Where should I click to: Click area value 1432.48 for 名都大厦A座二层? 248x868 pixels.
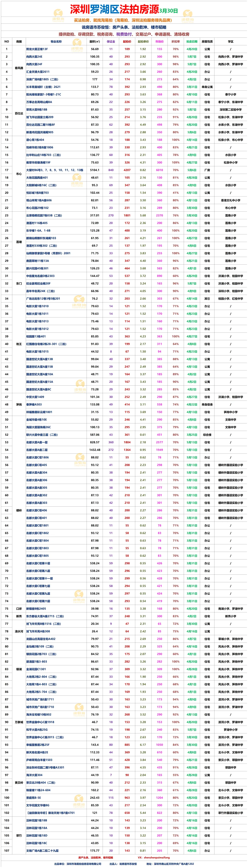coord(95,450)
